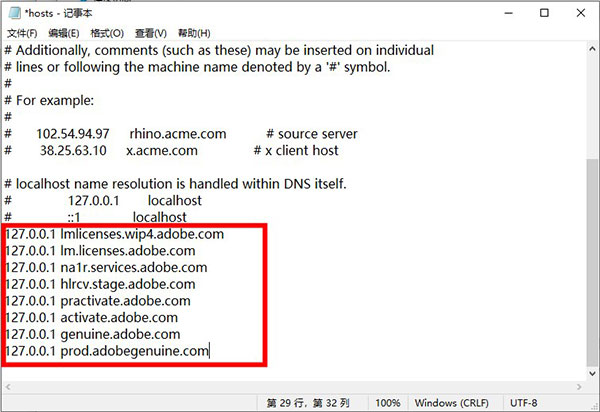The height and width of the screenshot is (412, 600).
Task: Click the '# For example:' line
Action: click(x=49, y=101)
